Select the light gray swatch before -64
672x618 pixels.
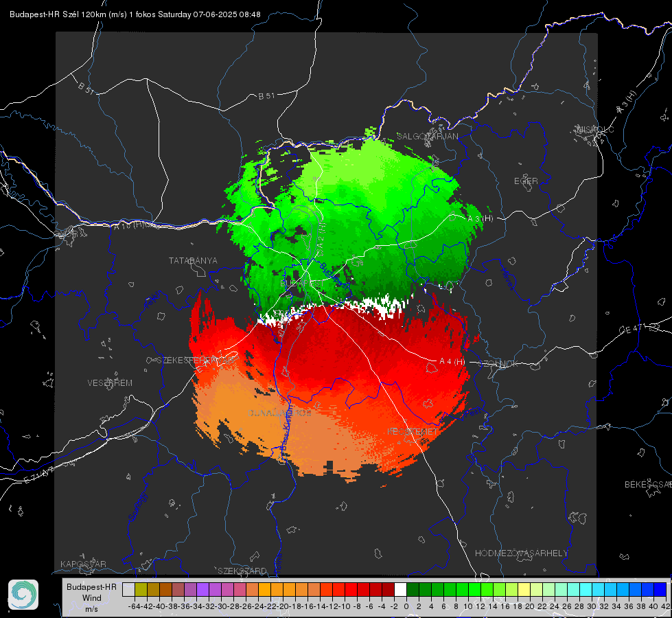[x=128, y=589]
